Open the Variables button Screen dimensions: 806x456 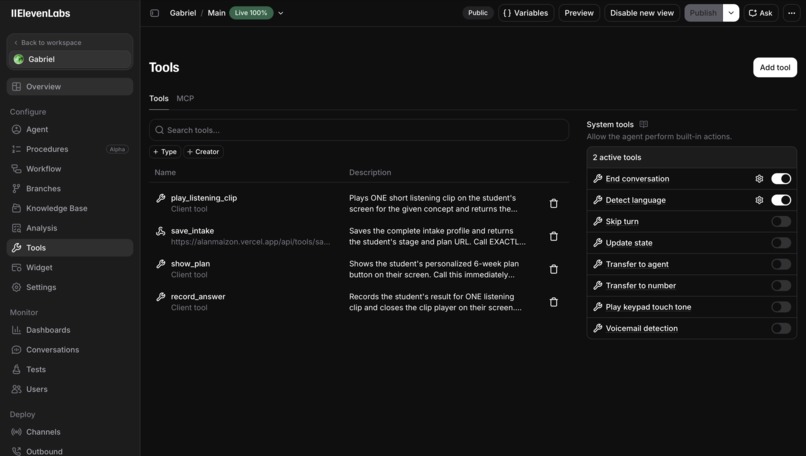click(526, 13)
